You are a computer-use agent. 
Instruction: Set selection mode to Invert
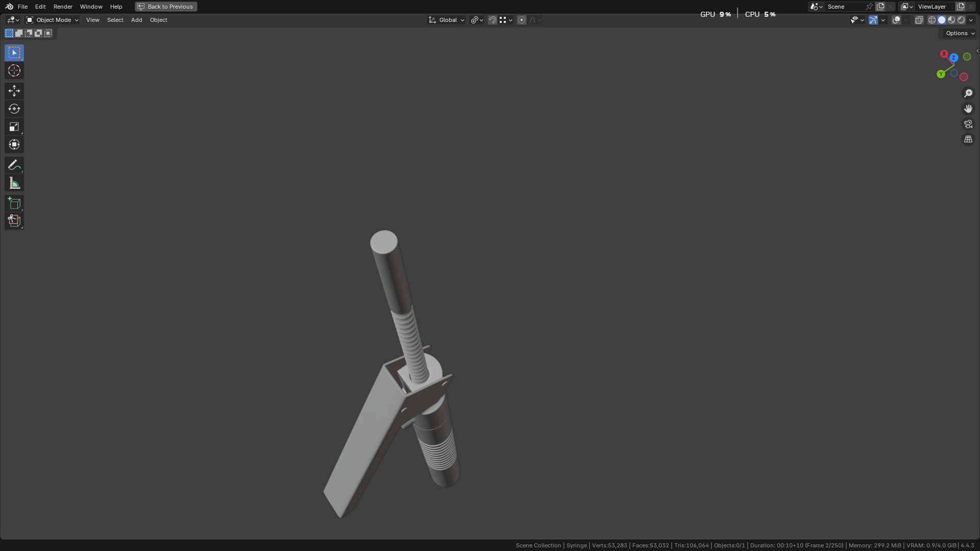(38, 33)
